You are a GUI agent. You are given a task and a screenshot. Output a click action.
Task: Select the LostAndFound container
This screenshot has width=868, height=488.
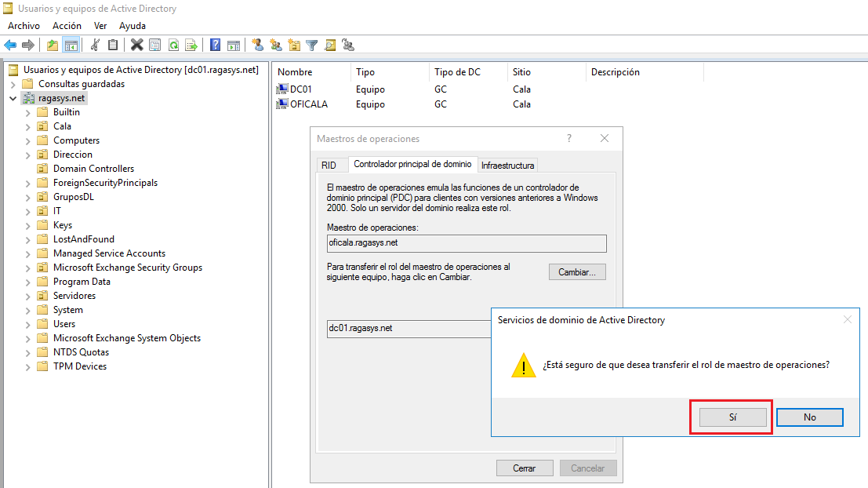coord(84,239)
